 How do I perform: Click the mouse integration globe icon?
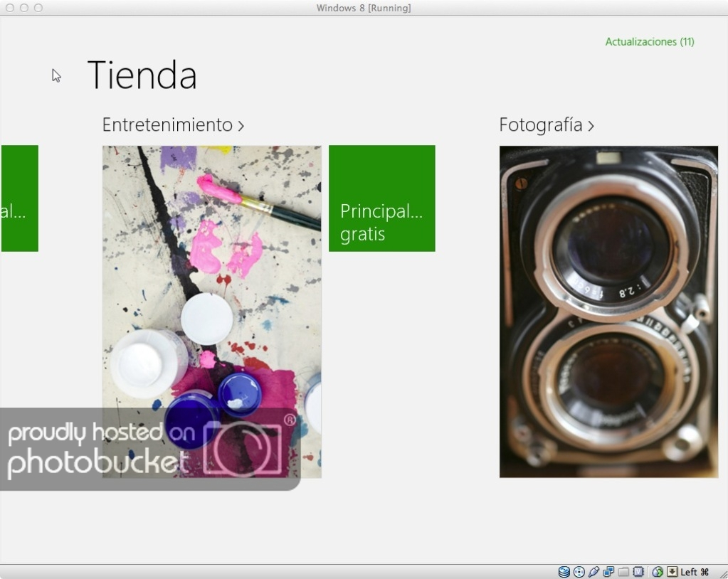658,572
